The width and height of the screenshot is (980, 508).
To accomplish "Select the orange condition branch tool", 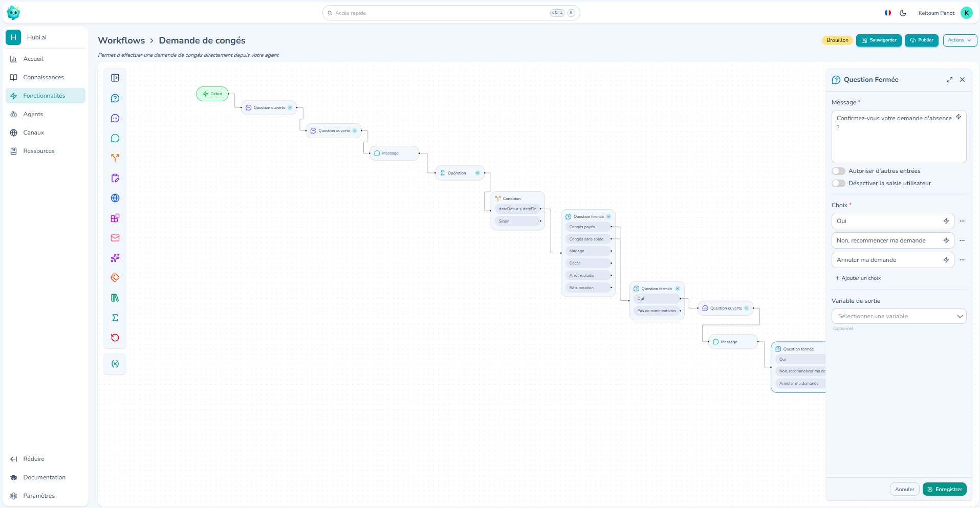I will [x=115, y=158].
